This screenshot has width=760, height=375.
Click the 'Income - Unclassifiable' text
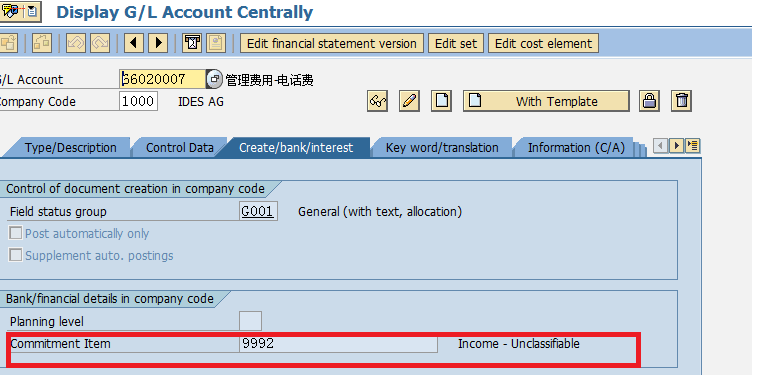coord(519,344)
